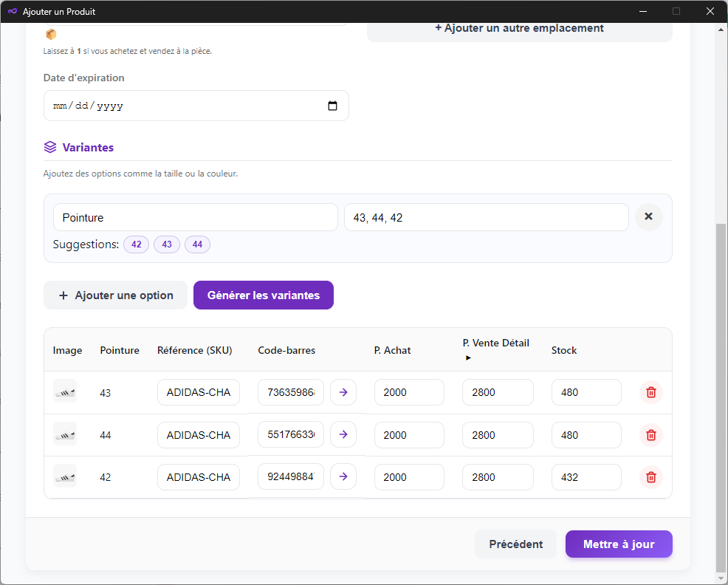Delete the Pointure 43 variant row
Image resolution: width=728 pixels, height=585 pixels.
coord(650,392)
